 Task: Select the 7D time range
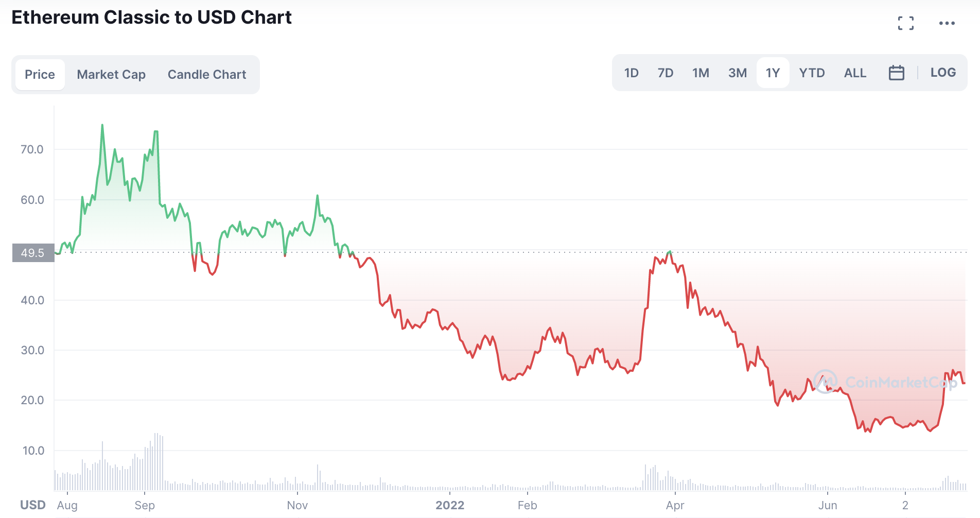click(666, 73)
